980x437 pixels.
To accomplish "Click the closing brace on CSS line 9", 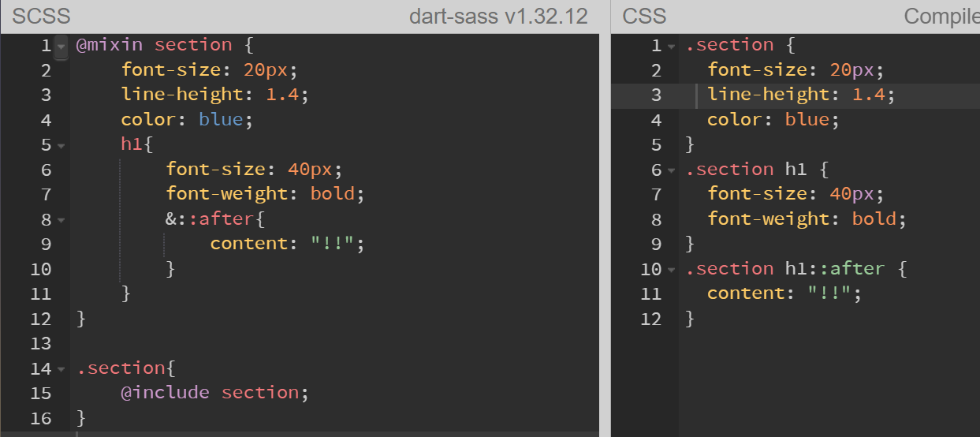I will click(691, 244).
